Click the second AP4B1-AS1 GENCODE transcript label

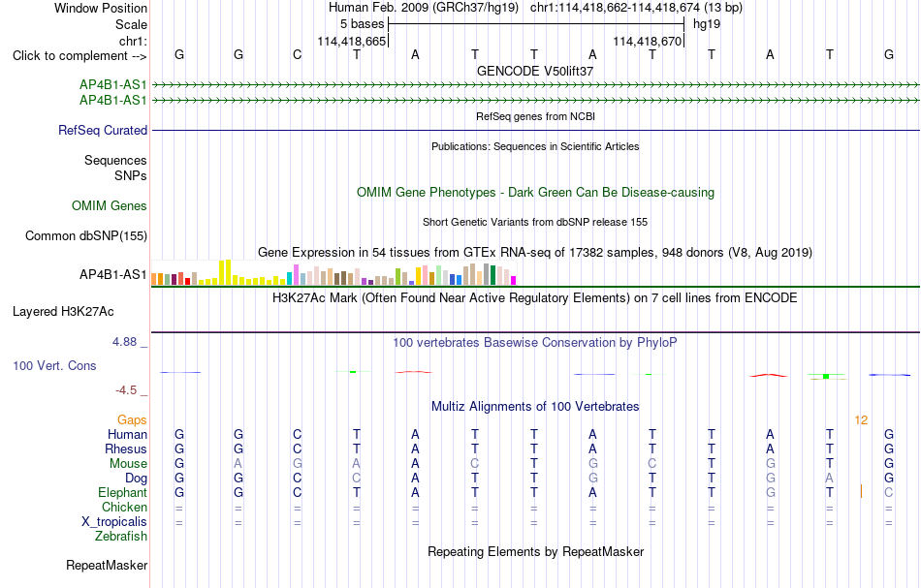coord(113,101)
